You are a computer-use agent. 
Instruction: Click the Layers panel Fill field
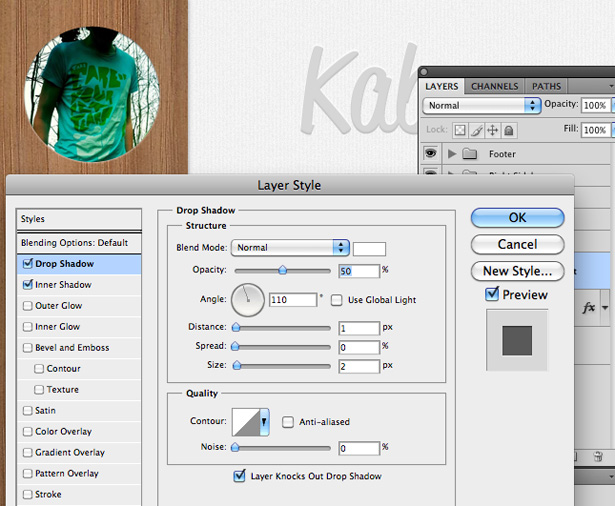596,130
